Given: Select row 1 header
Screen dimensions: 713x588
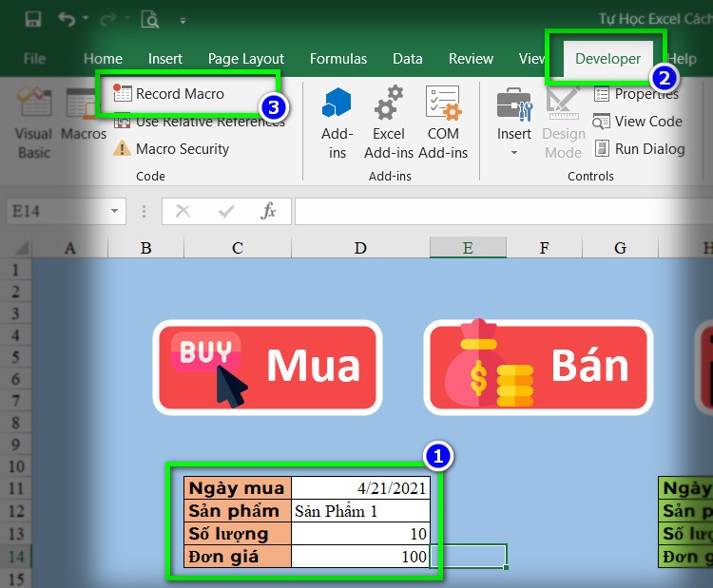Looking at the screenshot, I should [x=15, y=270].
